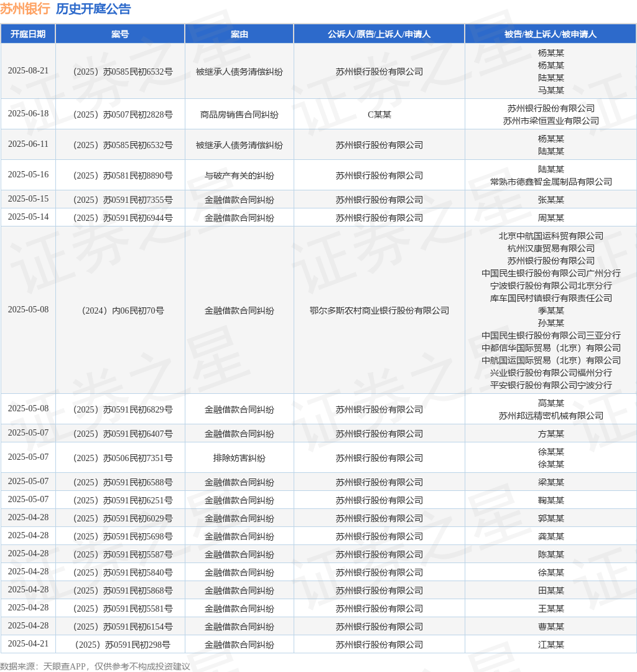This screenshot has height=672, width=637.
Task: Click case number 苏0581民初8890号
Action: pos(123,175)
